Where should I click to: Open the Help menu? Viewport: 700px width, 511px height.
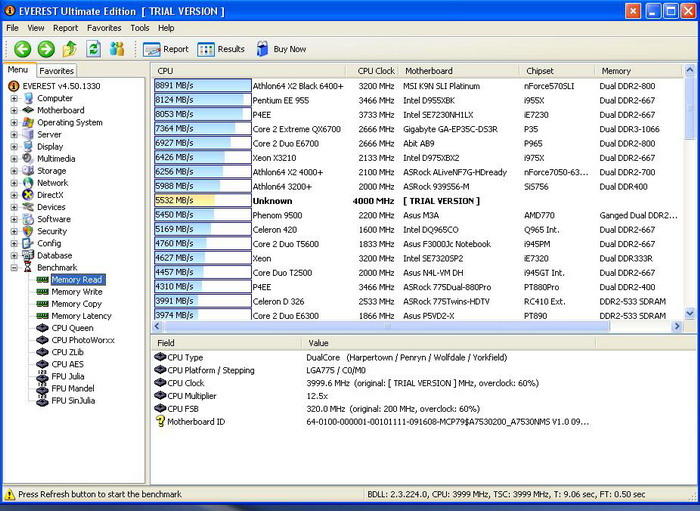(x=166, y=28)
